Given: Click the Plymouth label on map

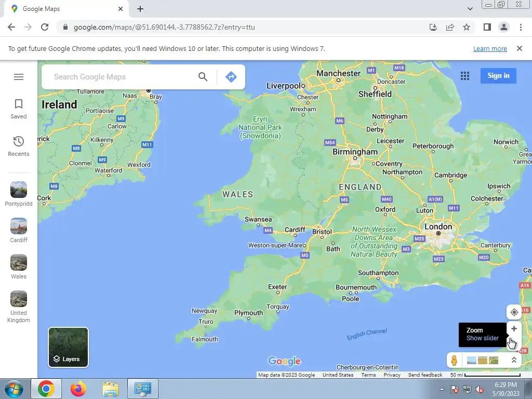Looking at the screenshot, I should [249, 313].
